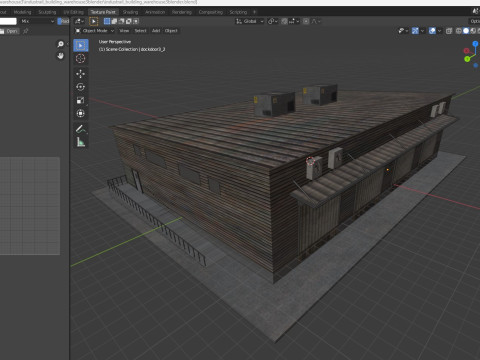Image resolution: width=480 pixels, height=360 pixels.
Task: Switch to the Sculpting workspace tab
Action: pyautogui.click(x=47, y=12)
